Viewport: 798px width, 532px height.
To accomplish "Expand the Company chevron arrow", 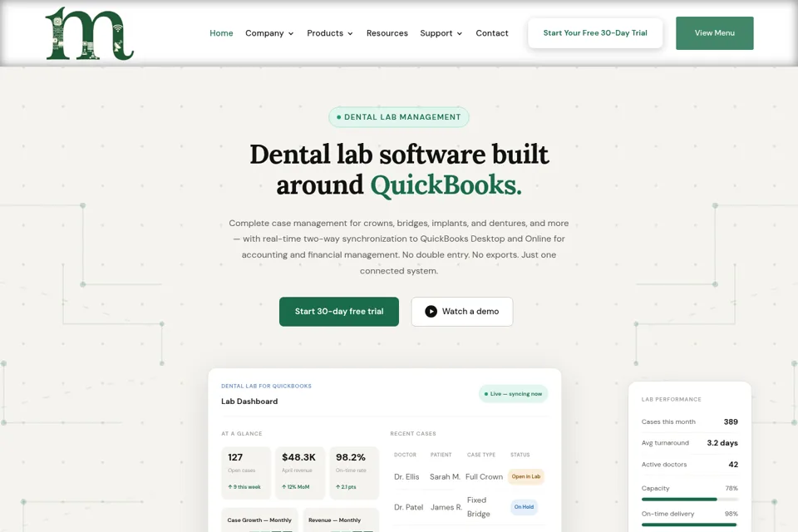I will [x=291, y=33].
